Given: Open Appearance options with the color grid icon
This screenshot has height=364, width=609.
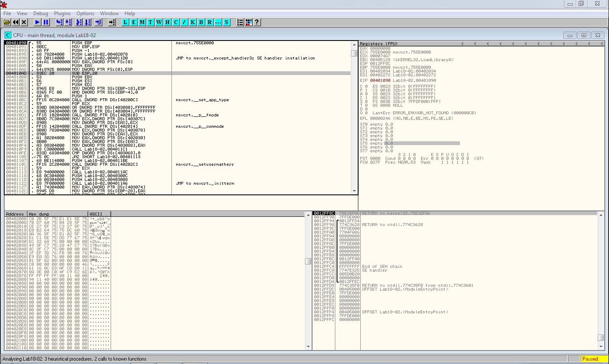Looking at the screenshot, I should point(249,22).
